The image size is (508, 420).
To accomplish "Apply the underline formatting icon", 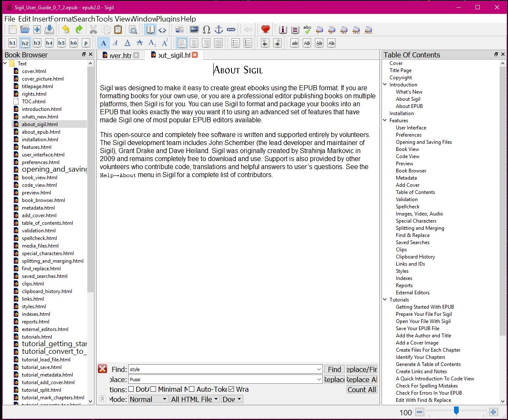I will 127,43.
